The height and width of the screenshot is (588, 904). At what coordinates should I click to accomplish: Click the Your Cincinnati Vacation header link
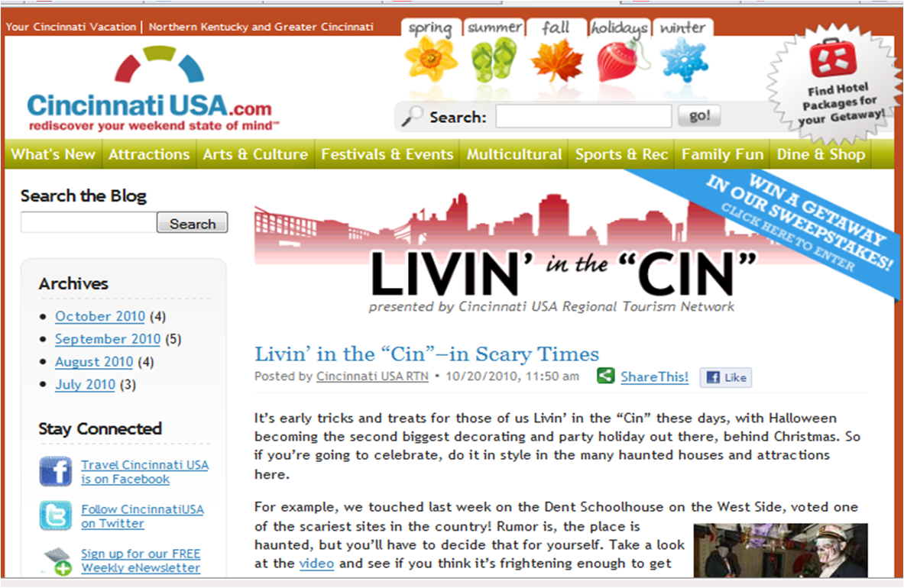(x=71, y=27)
